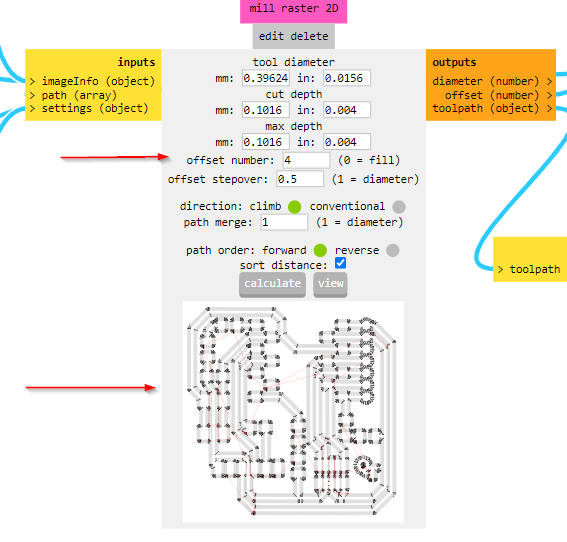Choose forward path order

point(320,250)
